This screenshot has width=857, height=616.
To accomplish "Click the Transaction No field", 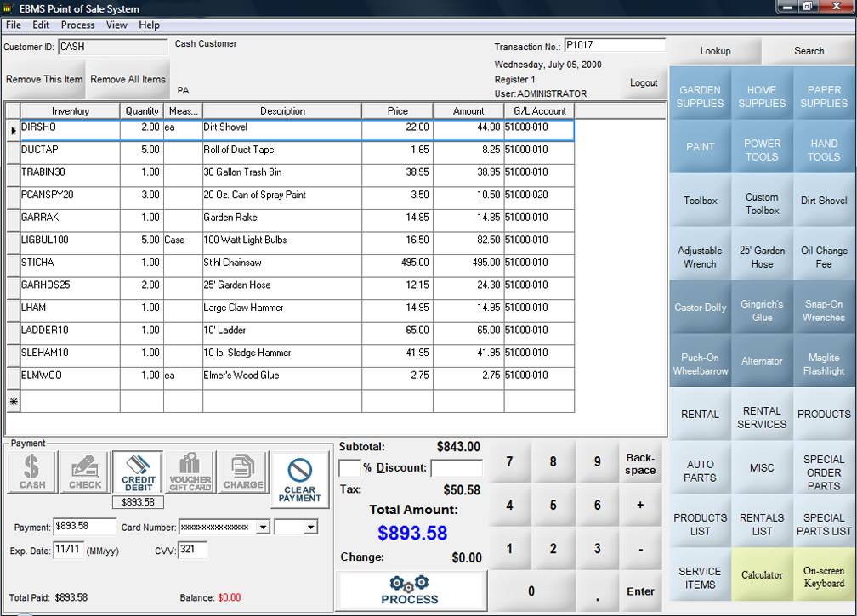I will pyautogui.click(x=615, y=44).
